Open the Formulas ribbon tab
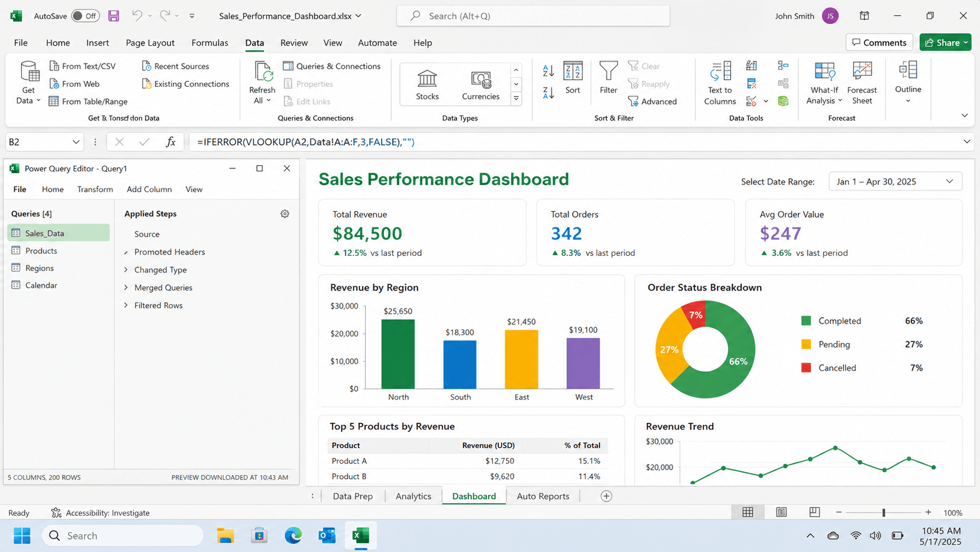 click(x=210, y=43)
